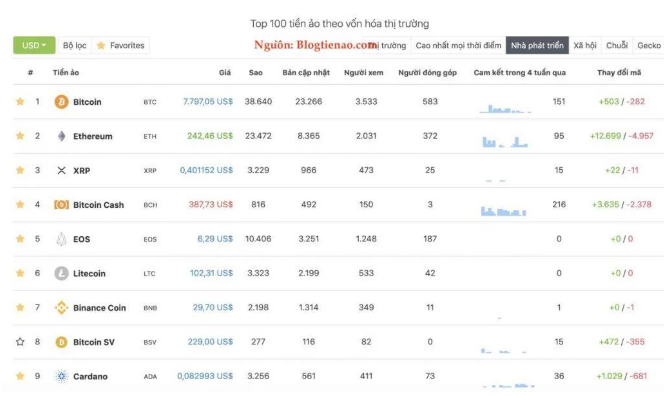665x397 pixels.
Task: Click the Binance Coin logo icon
Action: [x=61, y=308]
